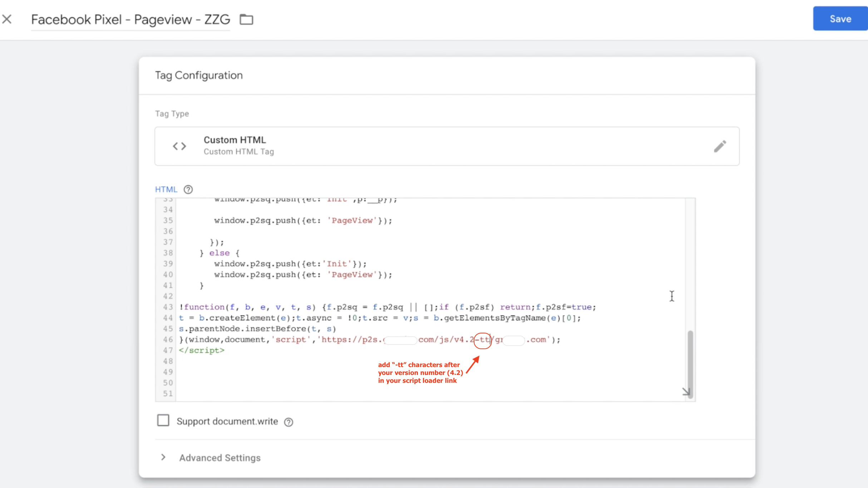
Task: Click line 35 PageView push statement
Action: 303,220
